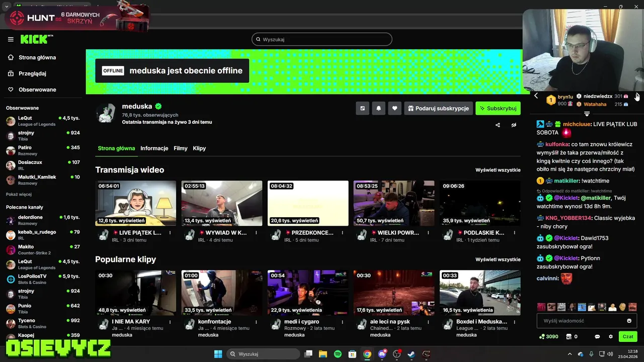Screen dimensions: 644x362
Task: Open the options menu for LIVE PIĄTEK video
Action: [x=170, y=233]
